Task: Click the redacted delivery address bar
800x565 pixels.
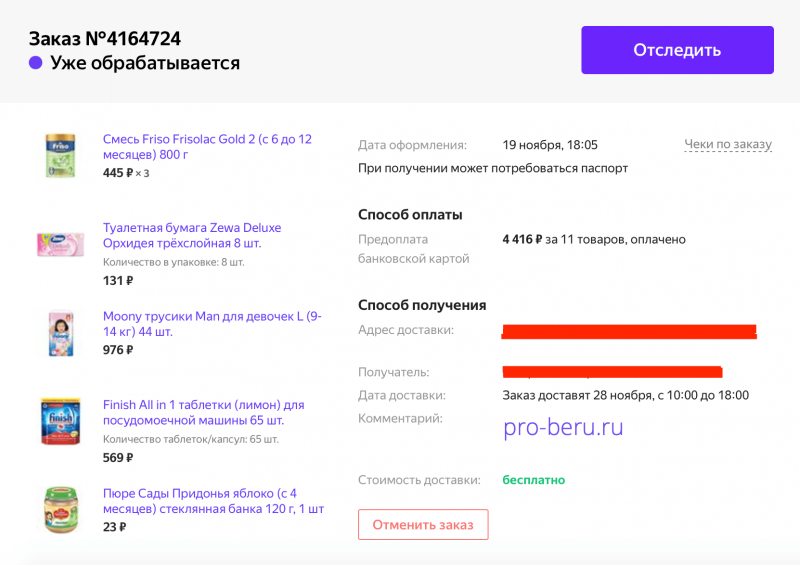Action: pyautogui.click(x=629, y=331)
